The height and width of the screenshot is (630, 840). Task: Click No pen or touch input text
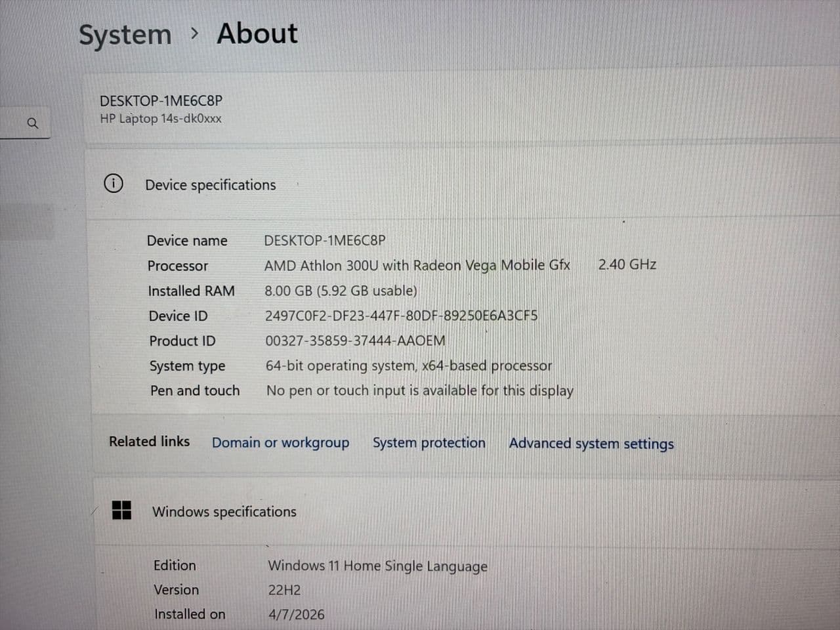pos(420,390)
